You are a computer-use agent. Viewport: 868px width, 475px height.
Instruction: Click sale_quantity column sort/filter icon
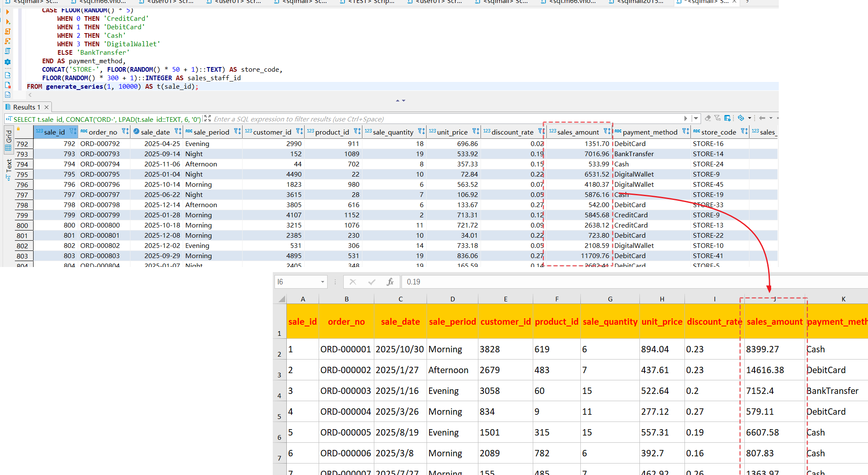421,132
